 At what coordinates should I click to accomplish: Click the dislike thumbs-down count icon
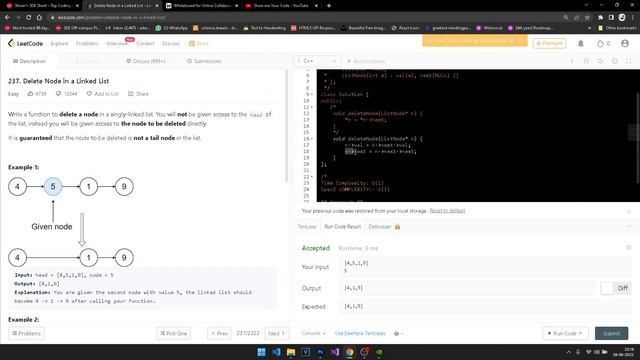(58, 94)
